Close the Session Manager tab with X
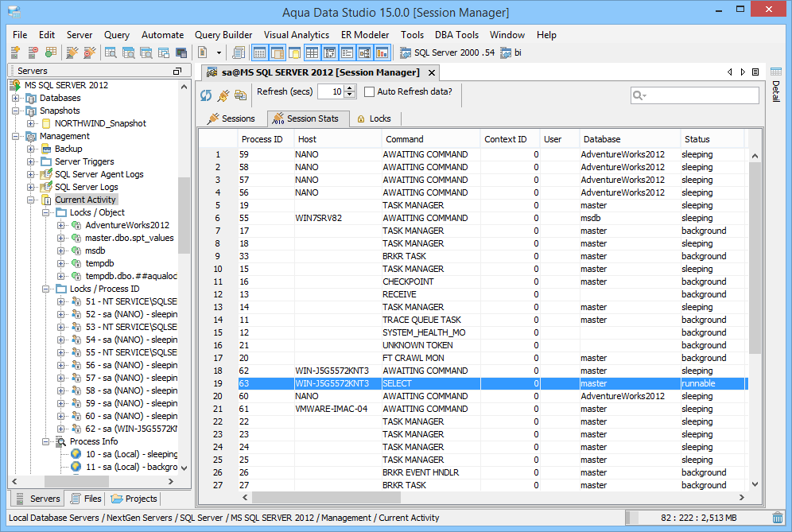 tap(432, 72)
